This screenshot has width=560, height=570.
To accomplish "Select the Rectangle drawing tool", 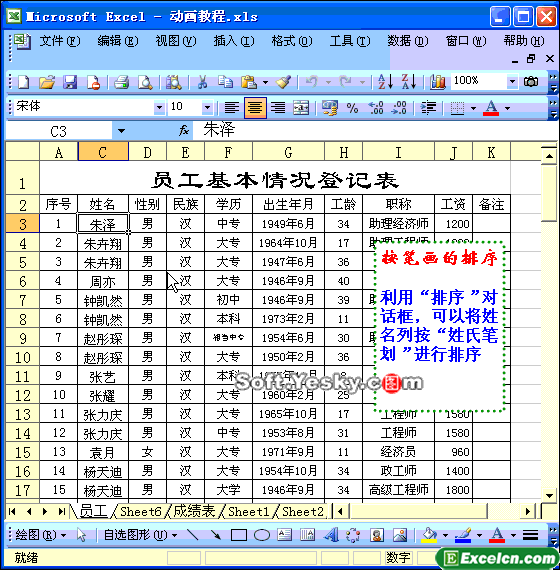I will (x=239, y=535).
